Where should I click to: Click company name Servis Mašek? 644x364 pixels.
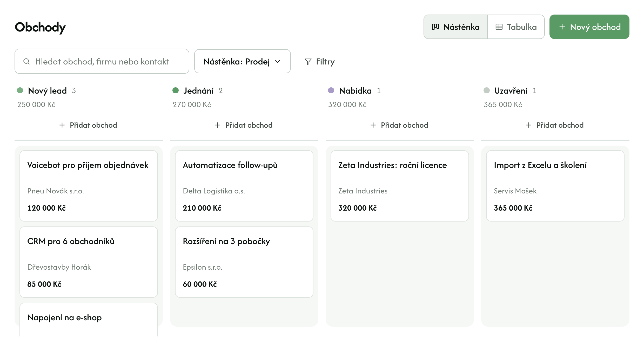(x=515, y=191)
